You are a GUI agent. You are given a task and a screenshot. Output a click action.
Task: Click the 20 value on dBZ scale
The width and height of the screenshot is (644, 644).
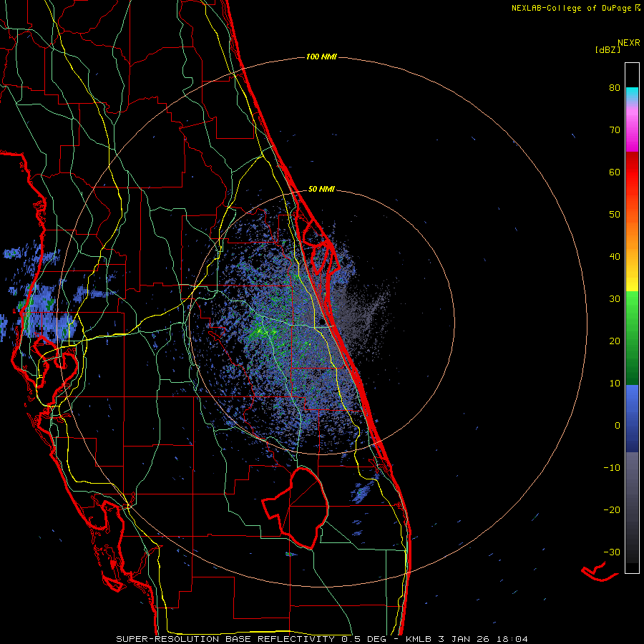point(615,341)
